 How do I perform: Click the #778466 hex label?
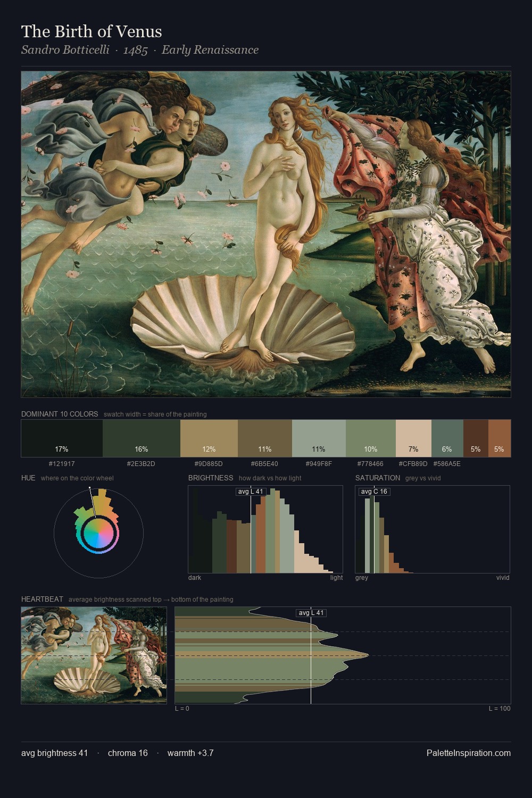370,464
